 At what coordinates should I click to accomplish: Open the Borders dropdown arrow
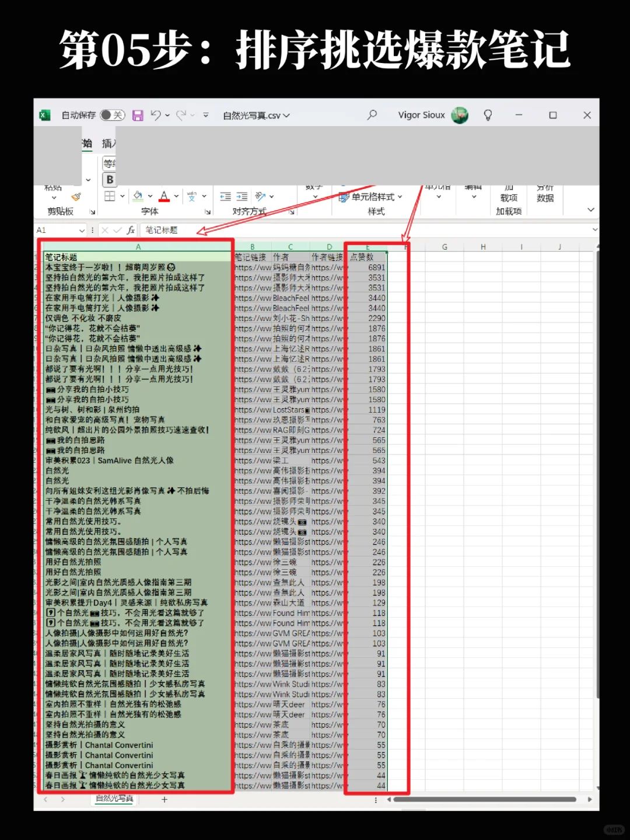(x=123, y=195)
